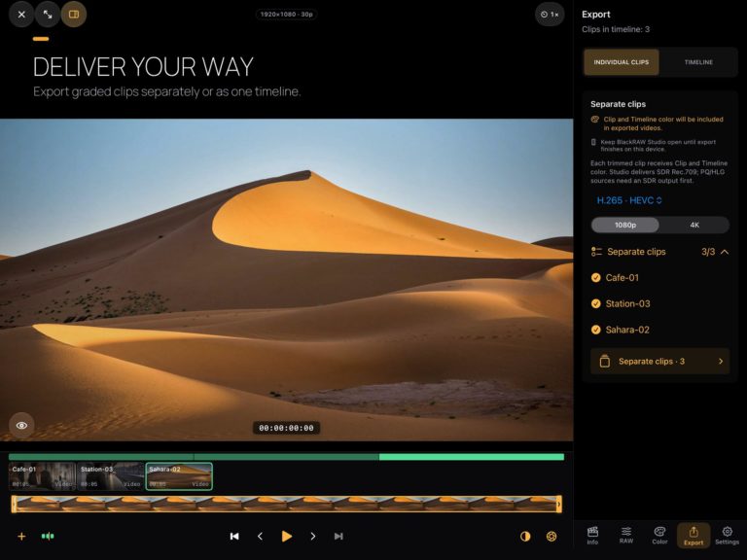The height and width of the screenshot is (560, 747).
Task: Select 1080p resolution
Action: 625,225
